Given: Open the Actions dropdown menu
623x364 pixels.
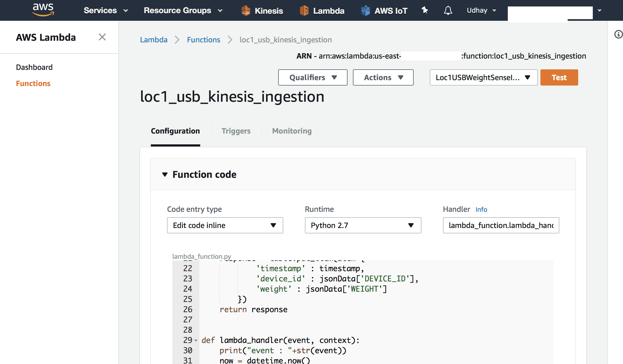Looking at the screenshot, I should (x=383, y=78).
